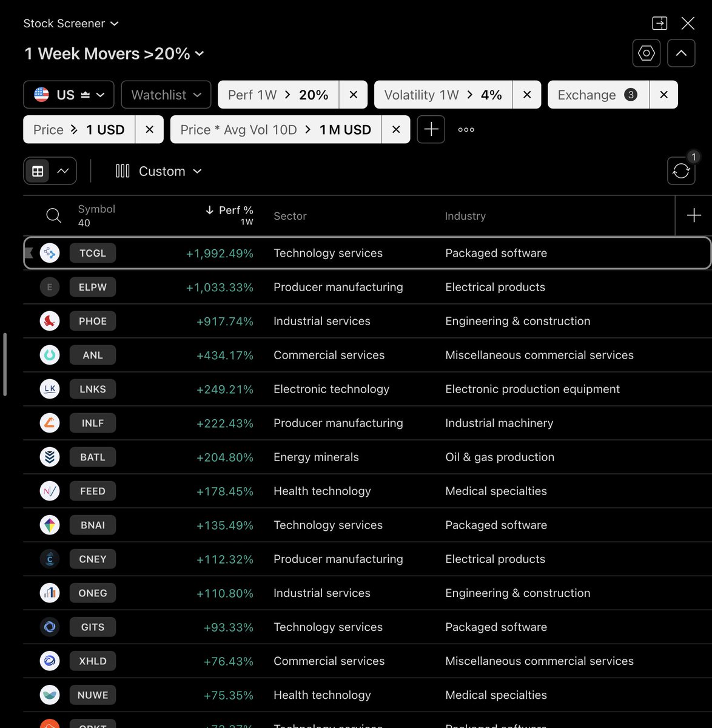Click the refresh results icon
712x728 pixels.
681,170
